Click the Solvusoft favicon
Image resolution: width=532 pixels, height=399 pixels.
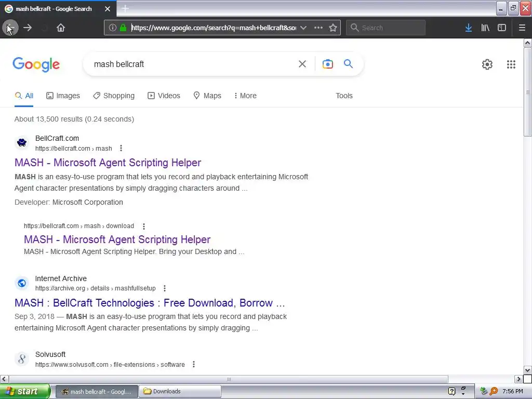point(22,359)
